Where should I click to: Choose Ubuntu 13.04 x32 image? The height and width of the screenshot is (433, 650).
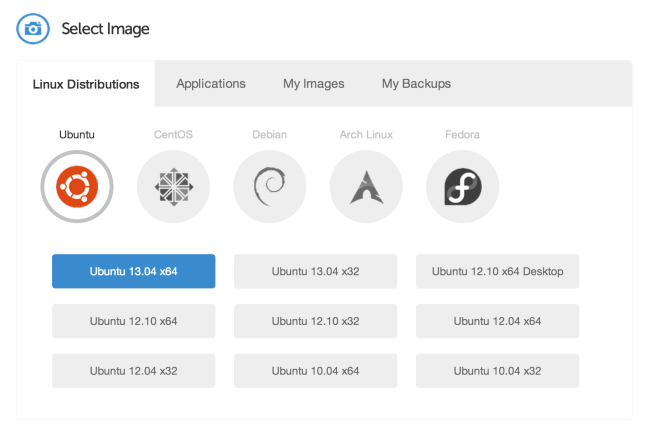315,271
